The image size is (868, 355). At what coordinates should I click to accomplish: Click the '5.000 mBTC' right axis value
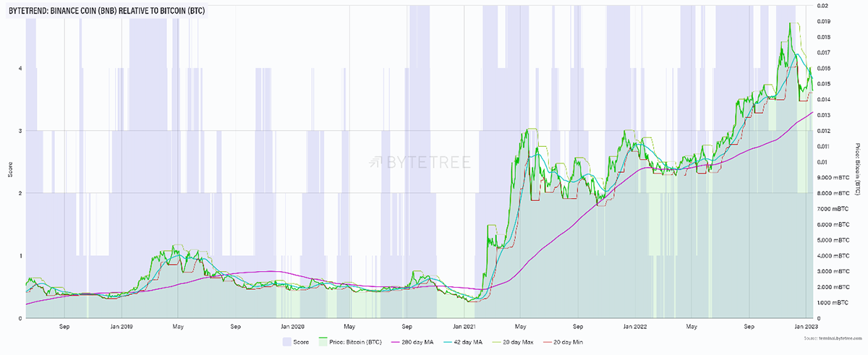[x=832, y=240]
